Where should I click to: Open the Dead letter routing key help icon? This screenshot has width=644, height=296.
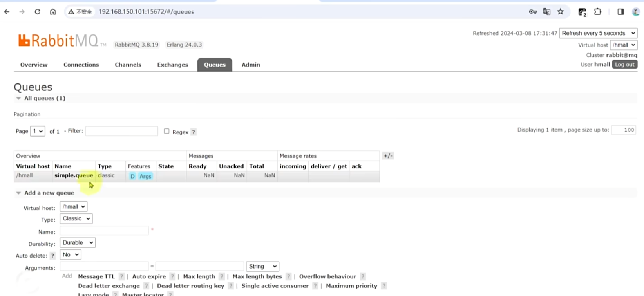(231, 286)
